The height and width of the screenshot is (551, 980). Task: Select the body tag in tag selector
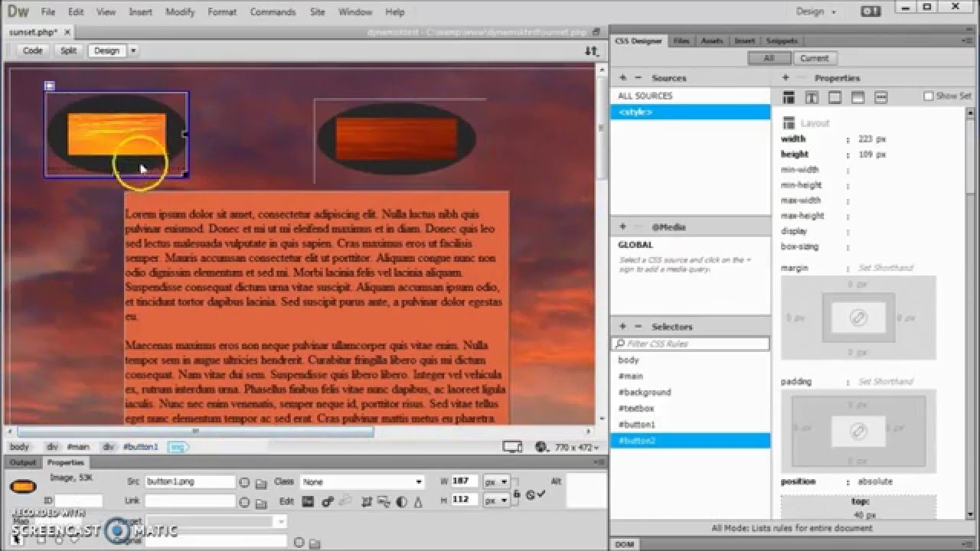(19, 447)
